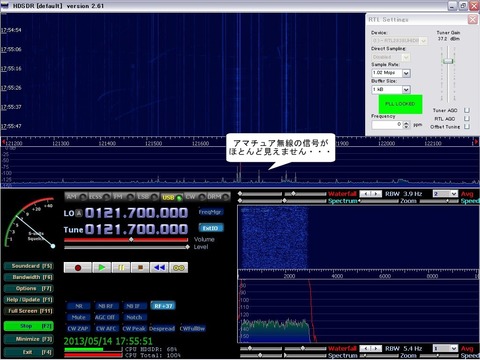Toggle CWFullBw button
The height and width of the screenshot is (360, 480).
[192, 329]
